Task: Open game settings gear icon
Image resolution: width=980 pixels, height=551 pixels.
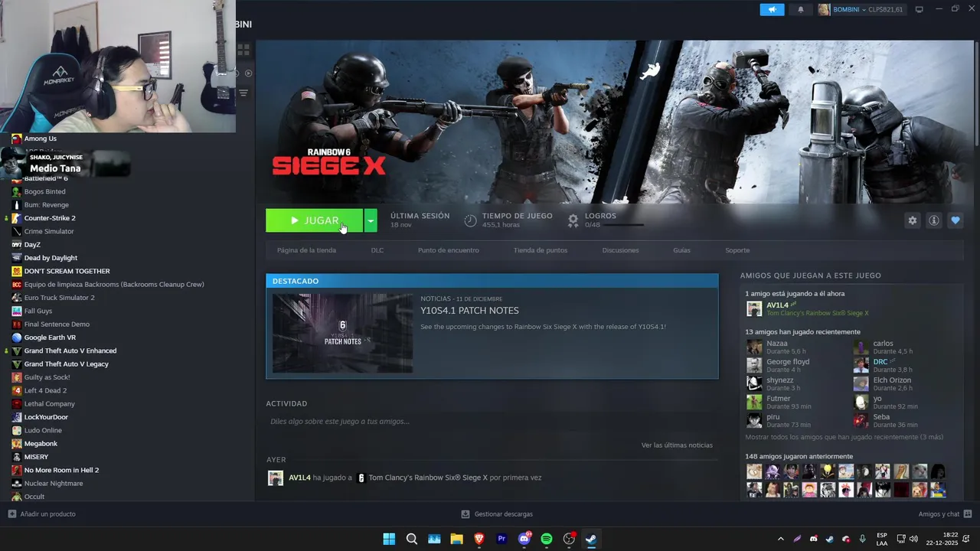Action: [912, 220]
